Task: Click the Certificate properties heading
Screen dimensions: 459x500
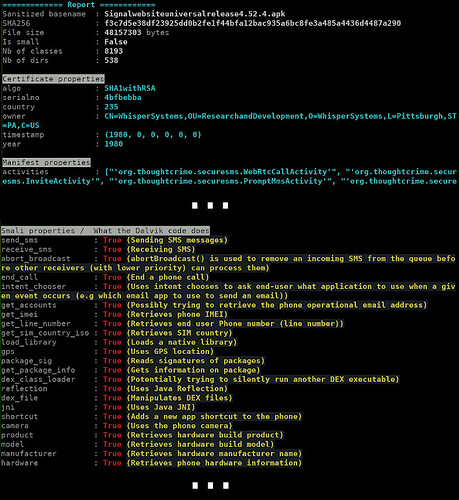Action: 53,79
